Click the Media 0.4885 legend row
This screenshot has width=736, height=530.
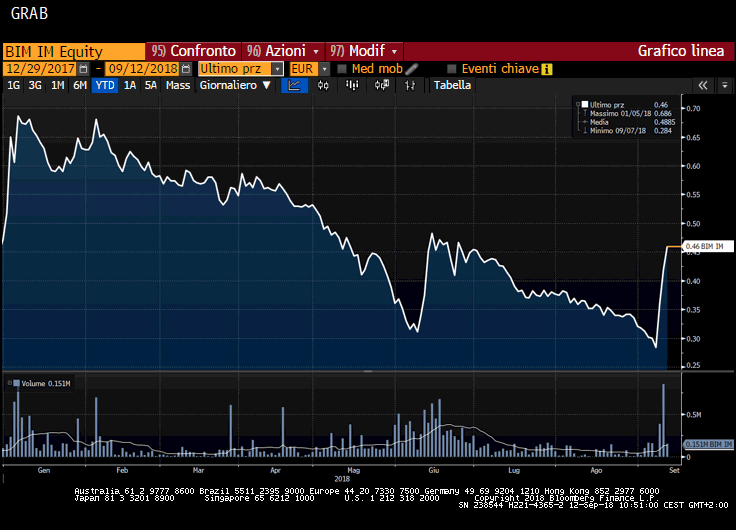tap(629, 122)
